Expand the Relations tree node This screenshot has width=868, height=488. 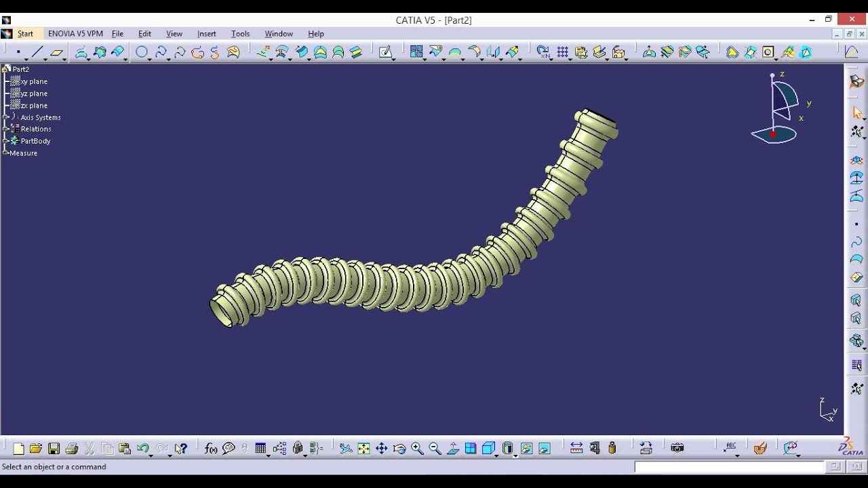pyautogui.click(x=5, y=129)
